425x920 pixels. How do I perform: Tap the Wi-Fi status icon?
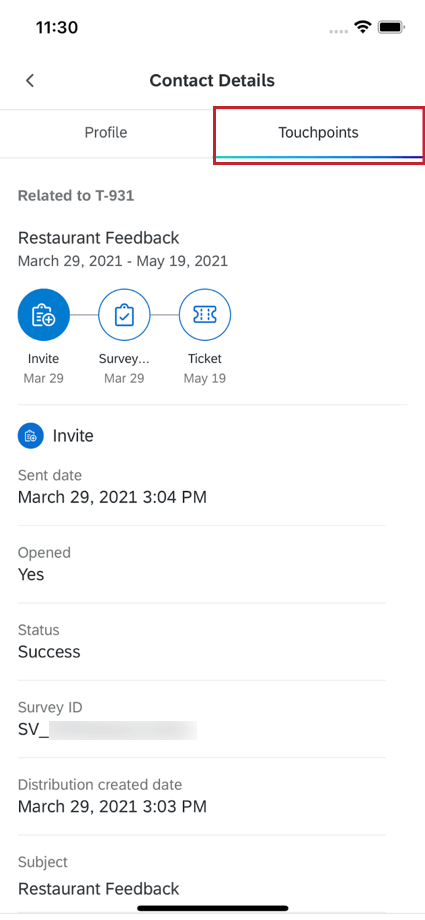pos(363,27)
